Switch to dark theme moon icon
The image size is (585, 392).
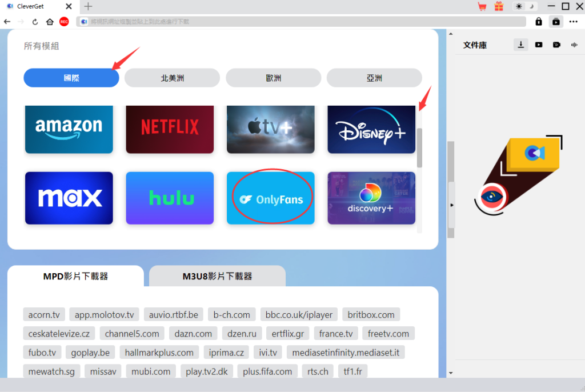click(x=532, y=6)
